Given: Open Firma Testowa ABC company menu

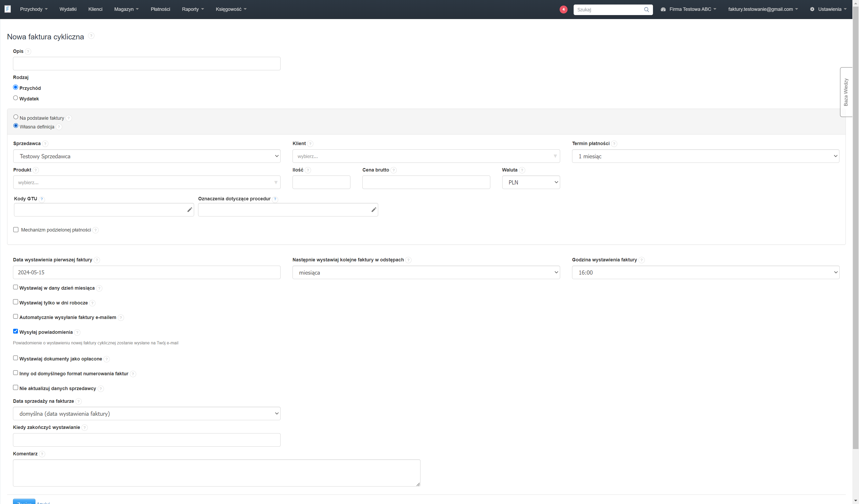Looking at the screenshot, I should (688, 9).
